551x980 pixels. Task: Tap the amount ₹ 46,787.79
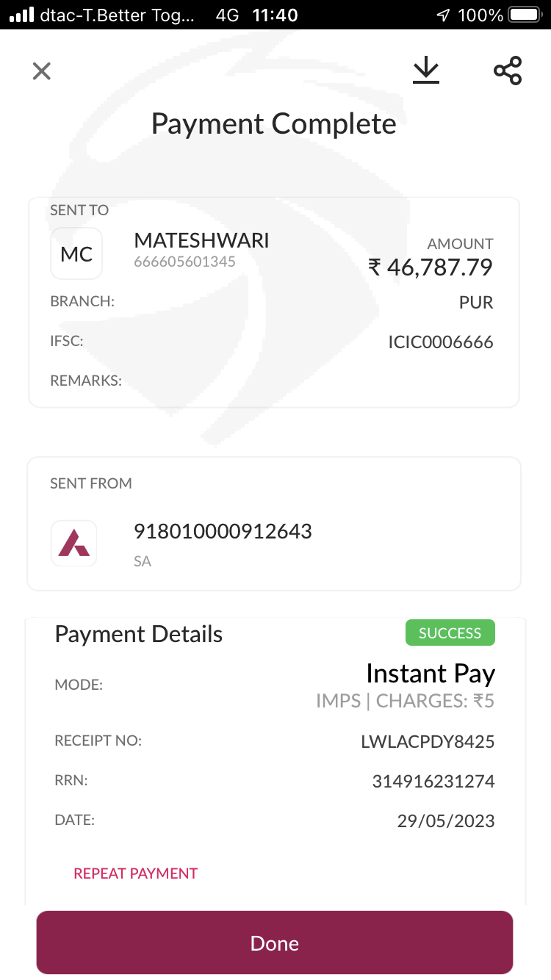click(431, 267)
